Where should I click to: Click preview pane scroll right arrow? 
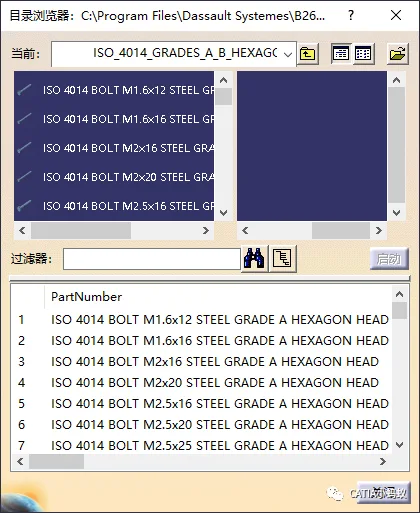[x=378, y=230]
